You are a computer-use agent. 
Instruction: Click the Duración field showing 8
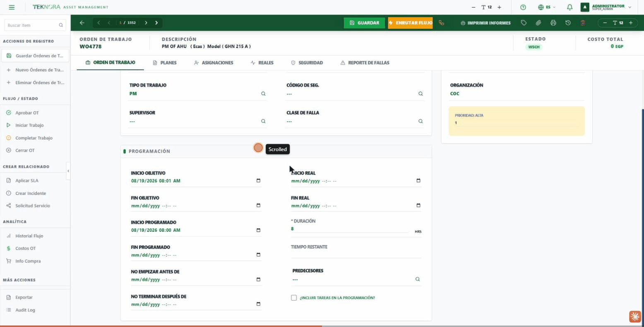click(x=350, y=229)
